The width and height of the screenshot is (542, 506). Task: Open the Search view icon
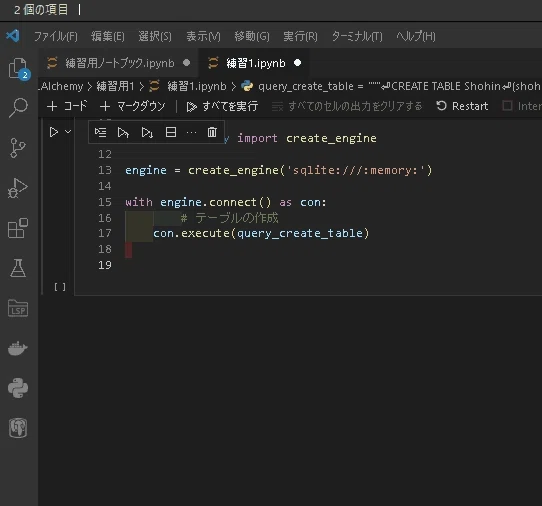[18, 107]
